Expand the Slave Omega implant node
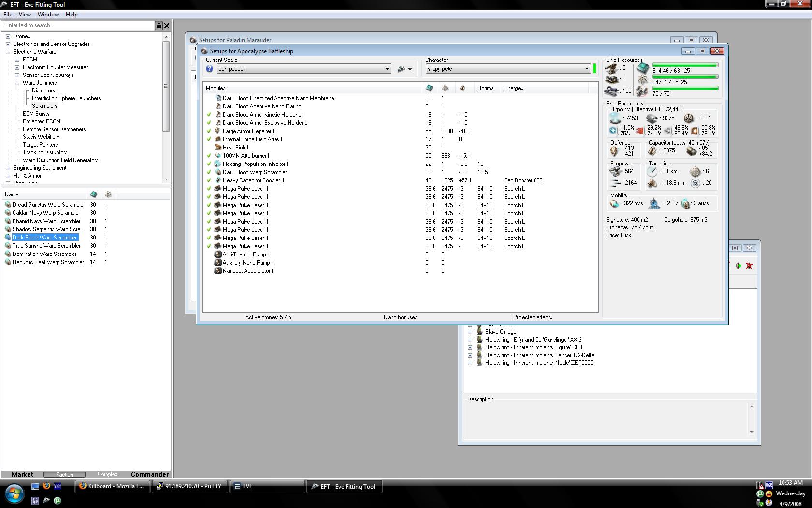The width and height of the screenshot is (812, 508). tap(470, 332)
